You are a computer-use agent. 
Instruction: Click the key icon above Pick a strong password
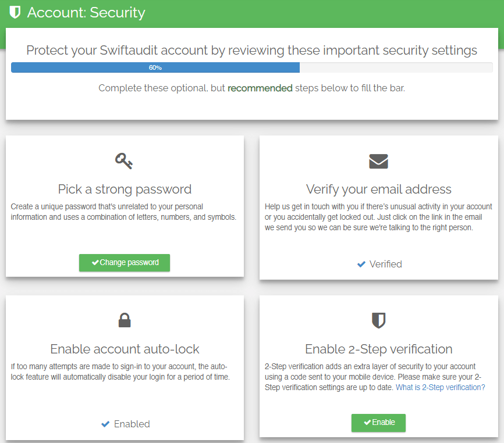coord(124,161)
